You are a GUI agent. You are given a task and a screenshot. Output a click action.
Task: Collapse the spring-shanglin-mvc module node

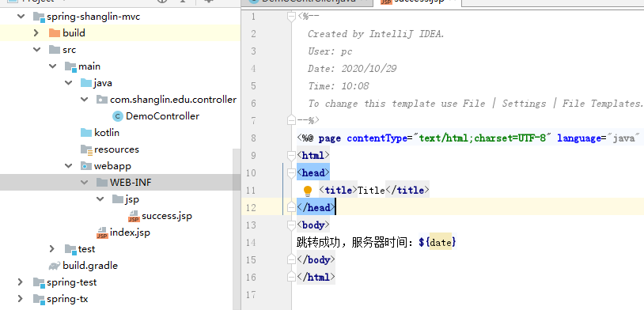(21, 17)
